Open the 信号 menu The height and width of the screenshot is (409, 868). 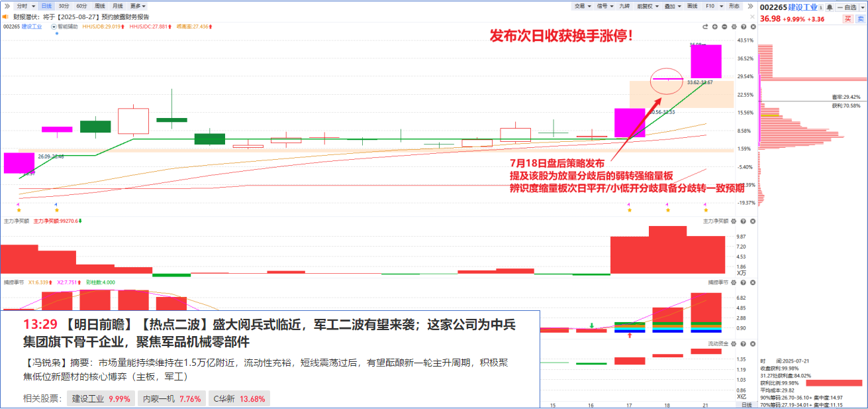pos(604,5)
